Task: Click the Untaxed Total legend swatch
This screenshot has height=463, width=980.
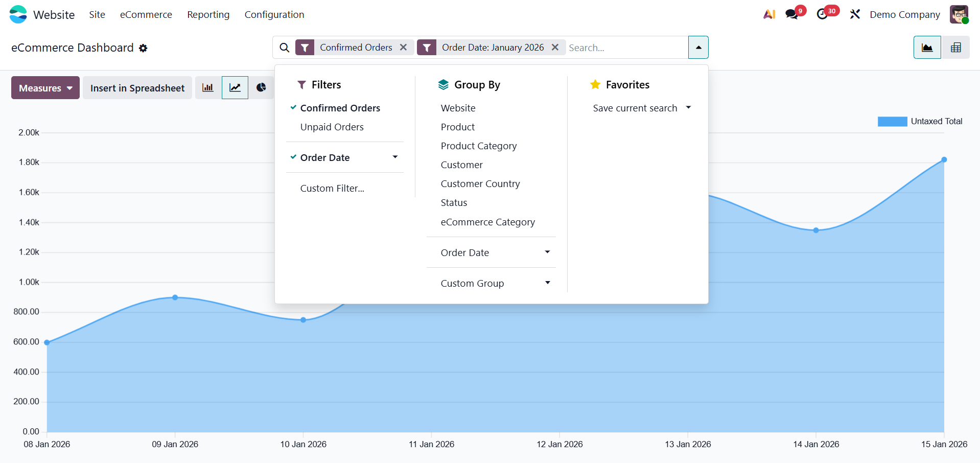Action: [892, 122]
